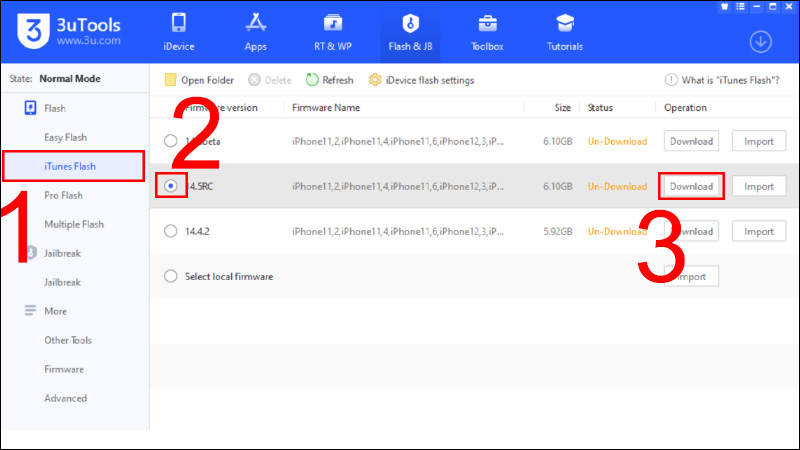
Task: Click the 14.4.2 version text
Action: tap(197, 231)
